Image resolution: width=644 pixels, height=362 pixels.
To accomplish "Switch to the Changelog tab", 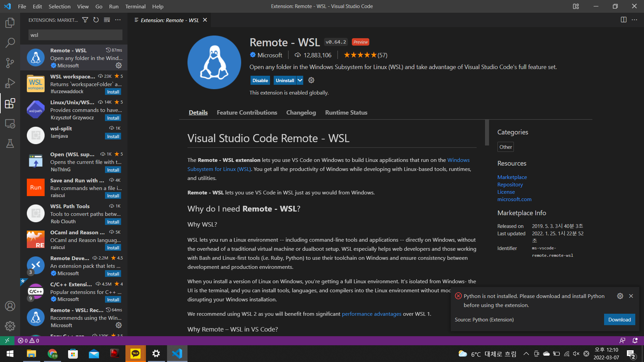I will coord(301,113).
